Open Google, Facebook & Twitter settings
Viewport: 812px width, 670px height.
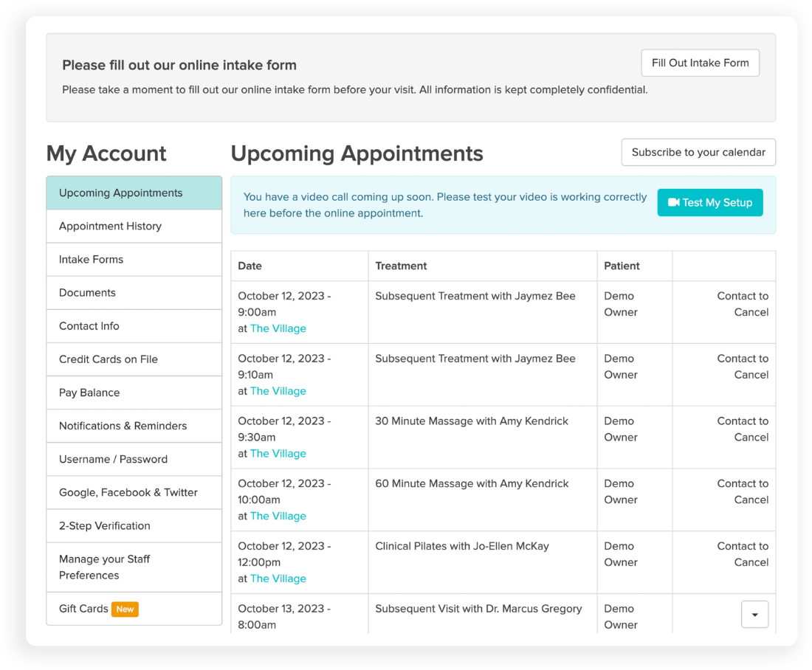click(134, 492)
